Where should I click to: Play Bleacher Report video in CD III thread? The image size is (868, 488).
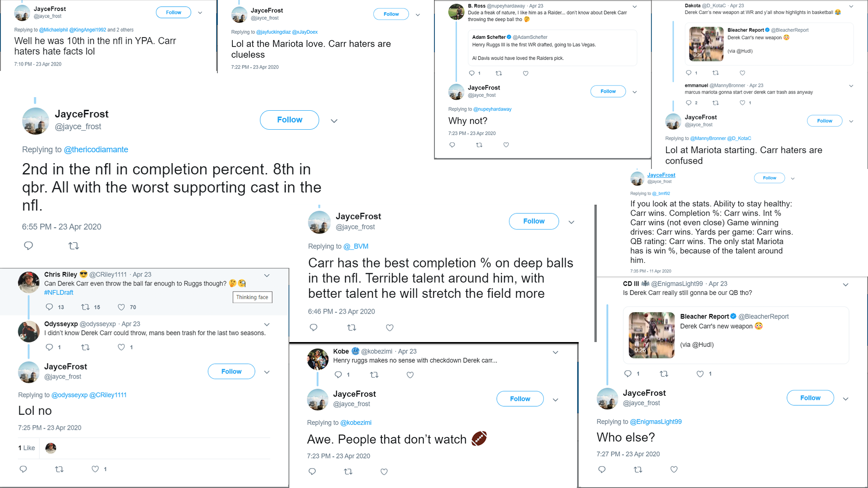click(651, 335)
